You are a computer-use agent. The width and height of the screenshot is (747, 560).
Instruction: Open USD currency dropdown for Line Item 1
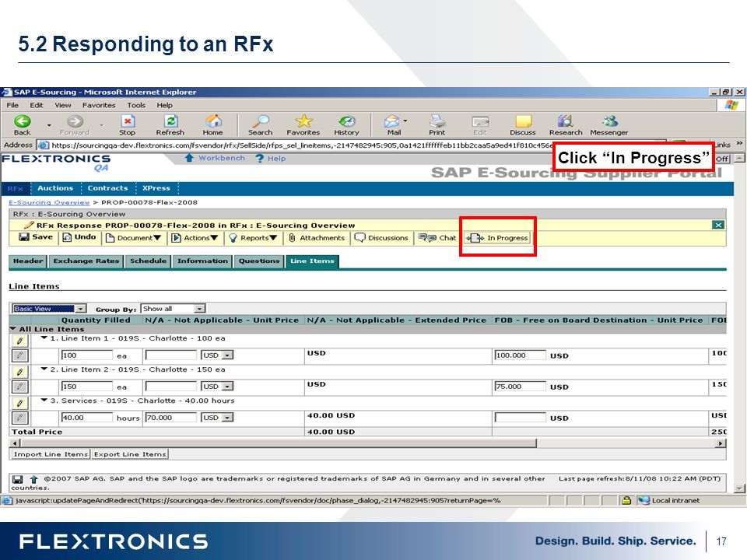[x=217, y=355]
